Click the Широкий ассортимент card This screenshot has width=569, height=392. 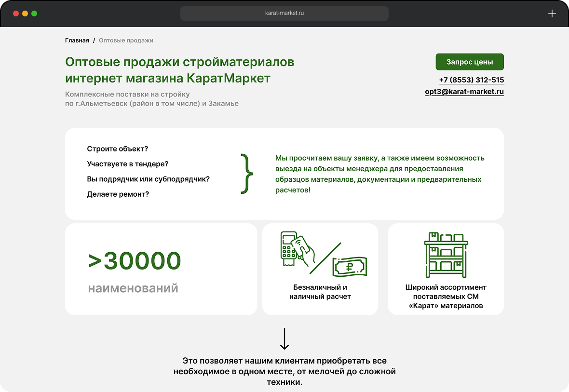coord(445,269)
